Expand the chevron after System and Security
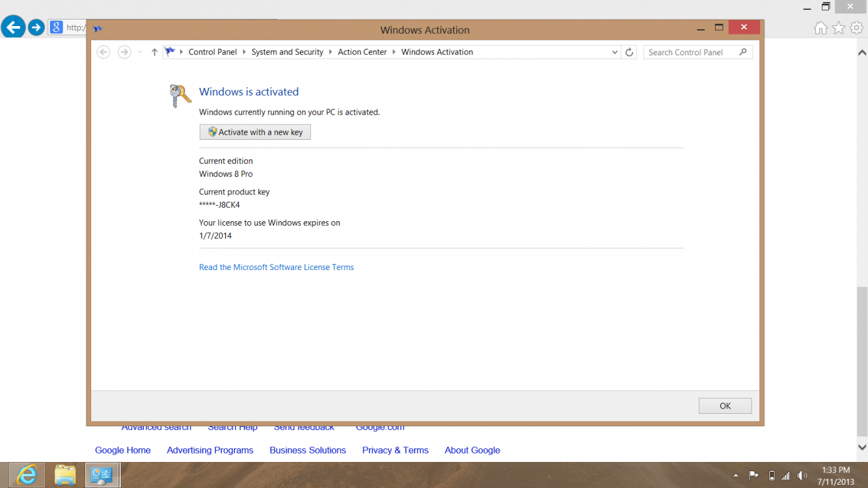This screenshot has height=488, width=868. pos(329,51)
